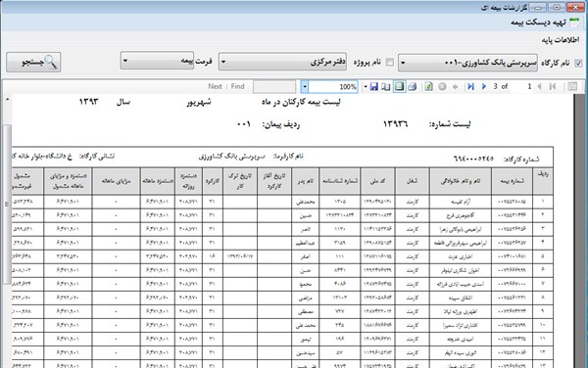The image size is (588, 368).
Task: Click the Find text input field
Action: click(274, 87)
